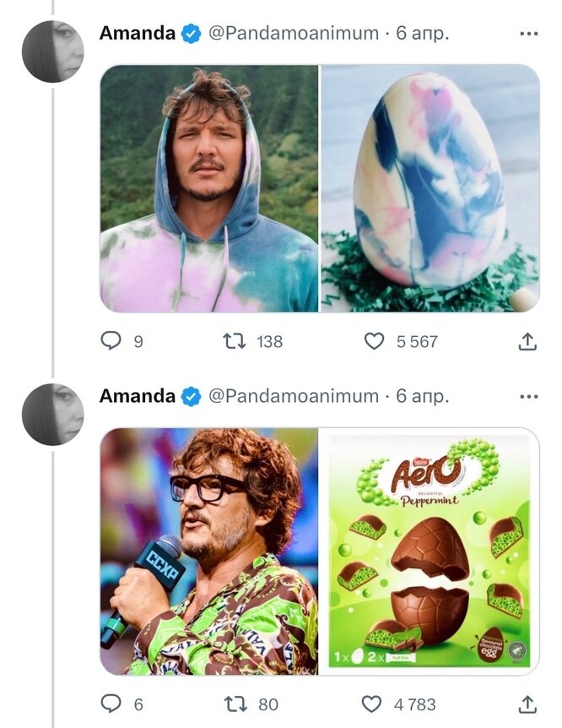Screen dimensions: 562x728
Task: Open the @Pandamoanimum handle above the Aero image
Action: pyautogui.click(x=293, y=396)
